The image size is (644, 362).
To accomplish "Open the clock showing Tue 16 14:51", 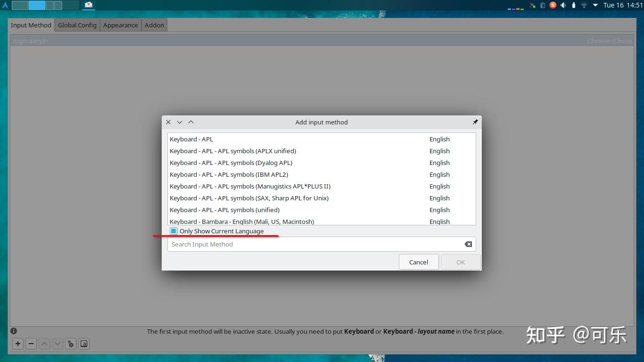I will tap(623, 5).
